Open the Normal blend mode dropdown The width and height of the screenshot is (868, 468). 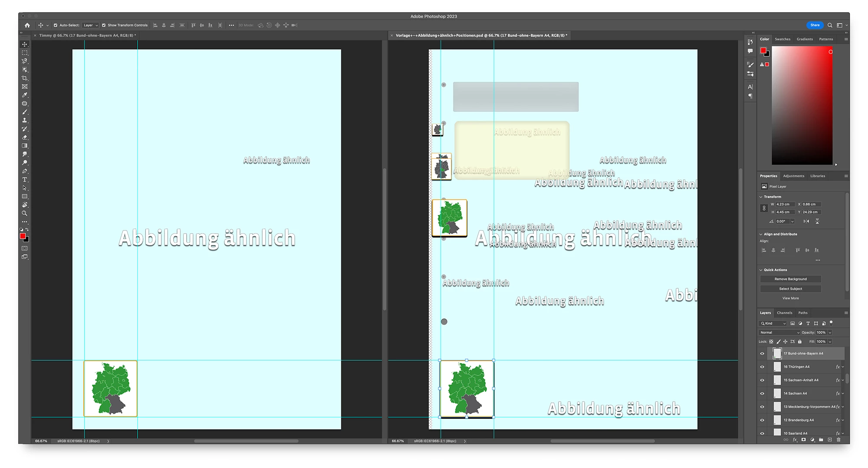(x=779, y=333)
